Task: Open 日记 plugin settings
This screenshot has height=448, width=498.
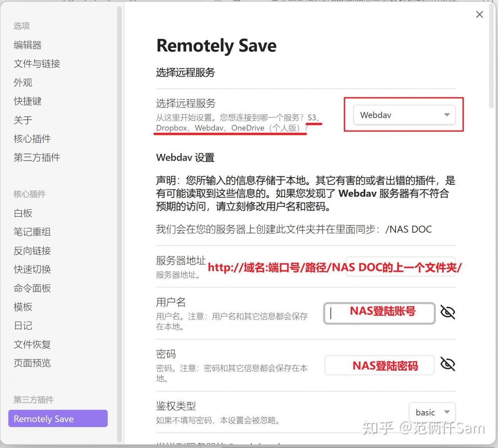Action: tap(23, 326)
